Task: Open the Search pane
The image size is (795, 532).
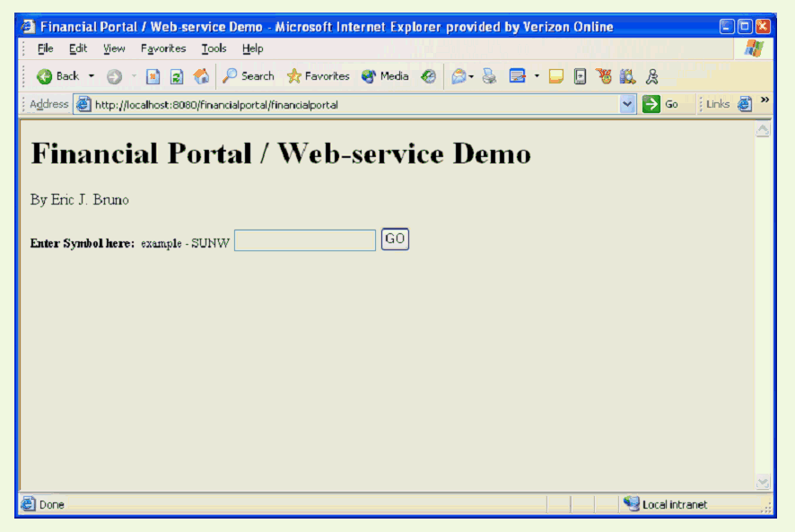Action: pos(249,76)
